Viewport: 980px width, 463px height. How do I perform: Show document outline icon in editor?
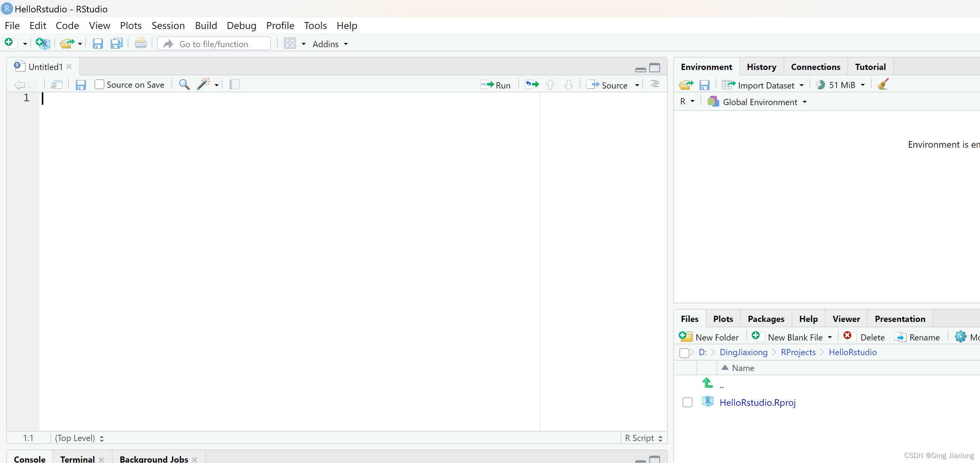(655, 84)
